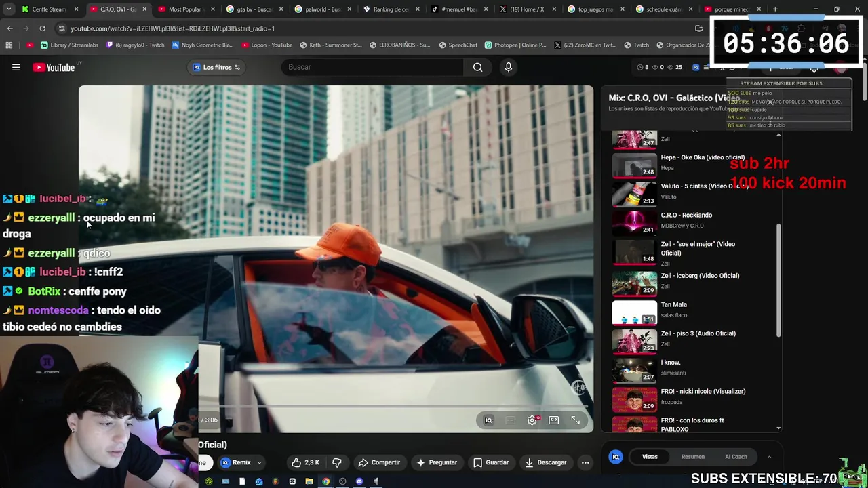
Task: Like the video with thumbs up
Action: point(305,462)
